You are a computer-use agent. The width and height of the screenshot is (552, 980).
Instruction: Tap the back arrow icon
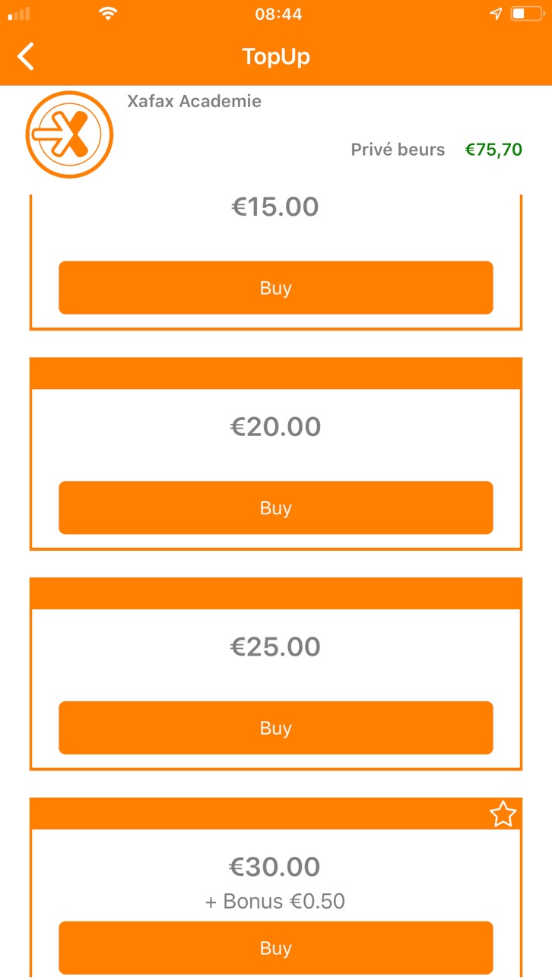[x=26, y=56]
